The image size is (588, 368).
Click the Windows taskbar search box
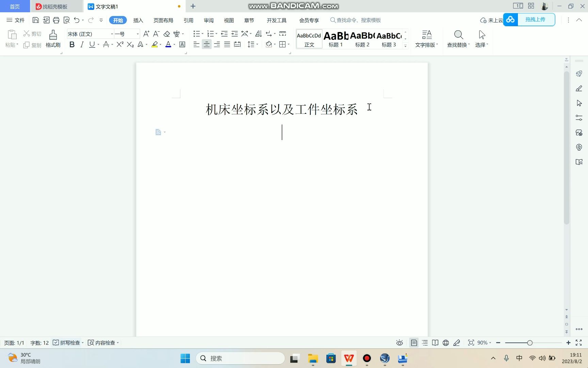click(x=240, y=358)
